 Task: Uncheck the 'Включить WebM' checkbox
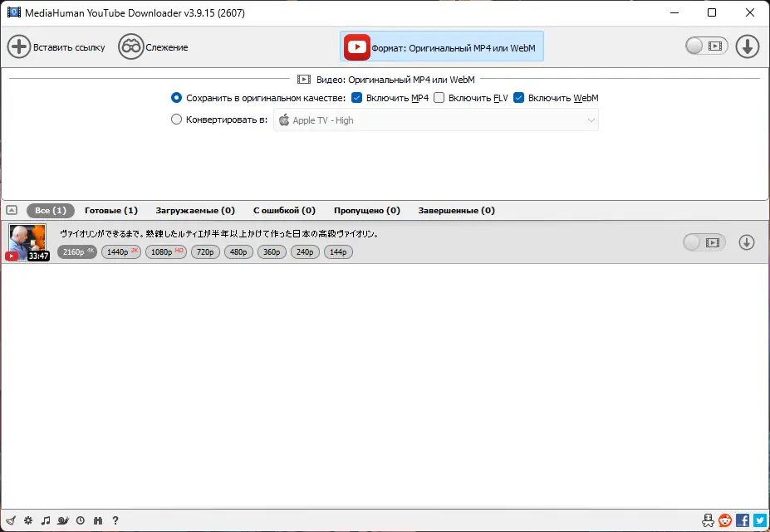(x=518, y=98)
